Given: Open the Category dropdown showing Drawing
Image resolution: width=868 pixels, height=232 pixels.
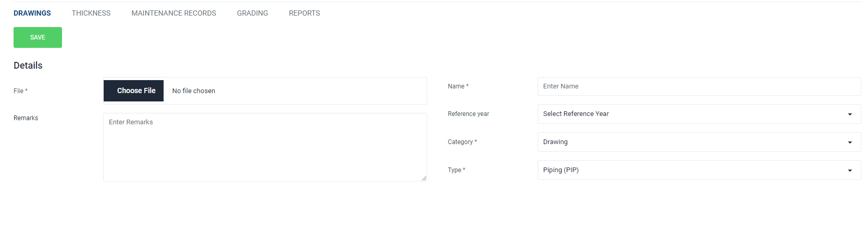Looking at the screenshot, I should tap(699, 142).
